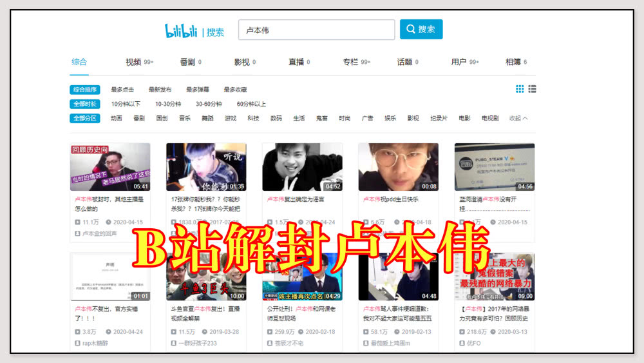Open PUBG_STEAM thumbnail with duration 04:56

[495, 167]
